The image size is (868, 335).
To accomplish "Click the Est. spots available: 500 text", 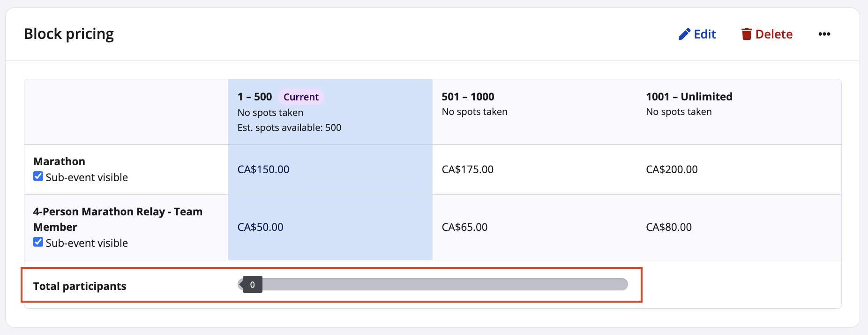I will coord(289,128).
